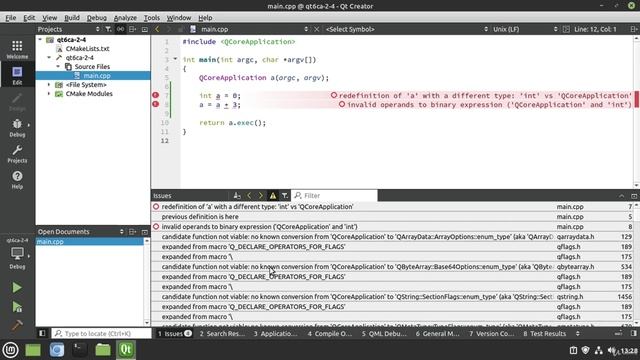640x360 pixels.
Task: Go to next issue
Action: pos(261,196)
